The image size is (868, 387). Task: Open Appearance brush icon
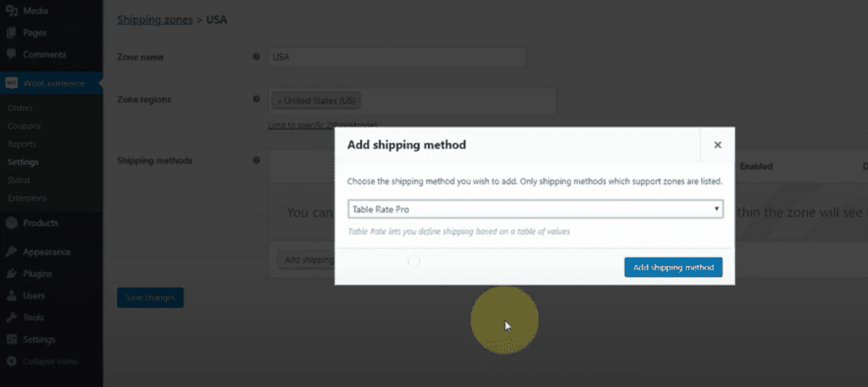click(x=11, y=252)
